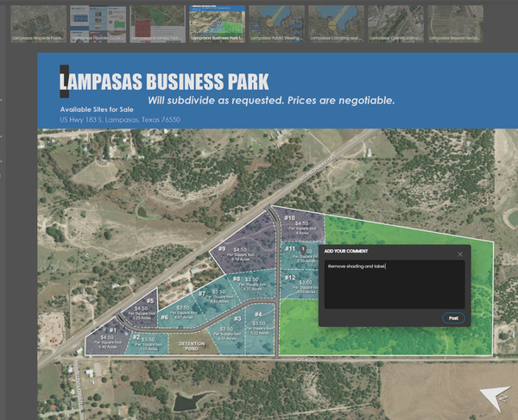
Task: Click the US Highway 183 road label
Action: 318,168
